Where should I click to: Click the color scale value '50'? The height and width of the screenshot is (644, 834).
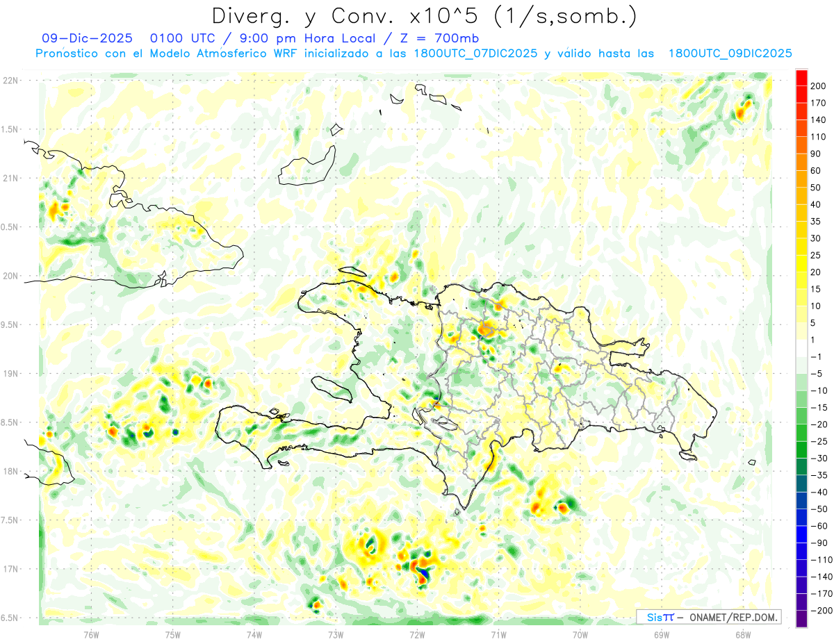[x=816, y=188]
